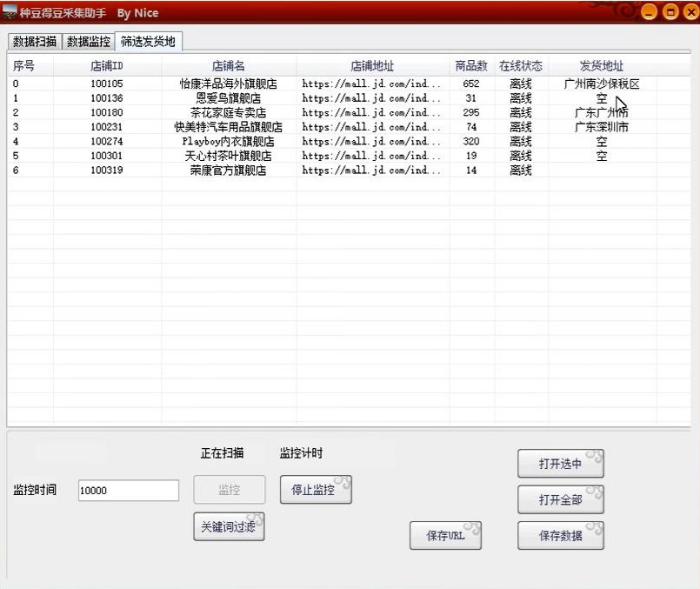The width and height of the screenshot is (700, 589).
Task: Open the 关键词过滤 dialog
Action: pos(228,526)
